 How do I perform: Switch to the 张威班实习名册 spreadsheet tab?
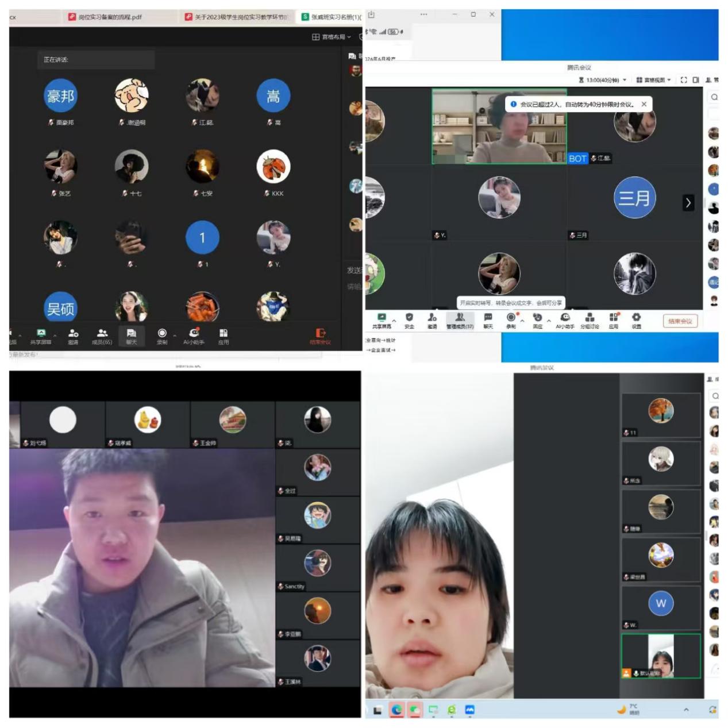tap(332, 17)
